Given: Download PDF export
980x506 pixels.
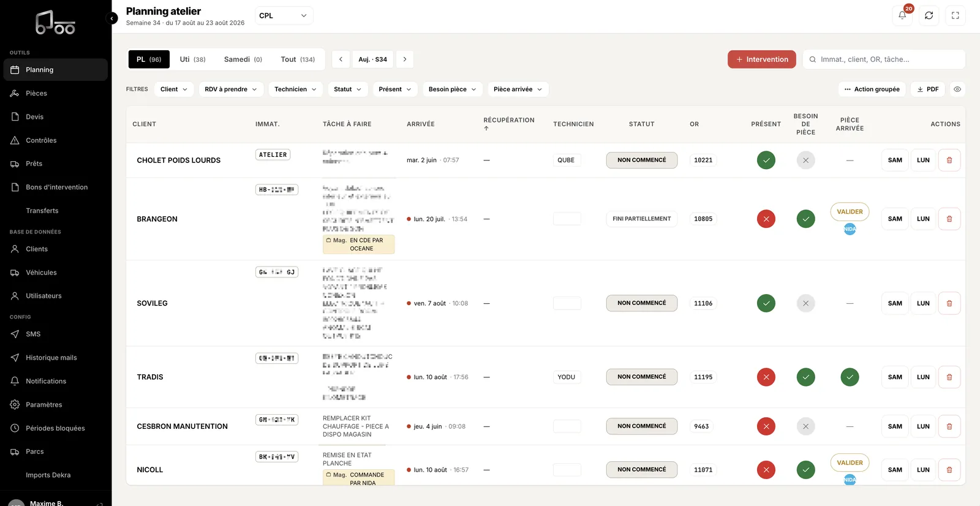Looking at the screenshot, I should [x=927, y=89].
